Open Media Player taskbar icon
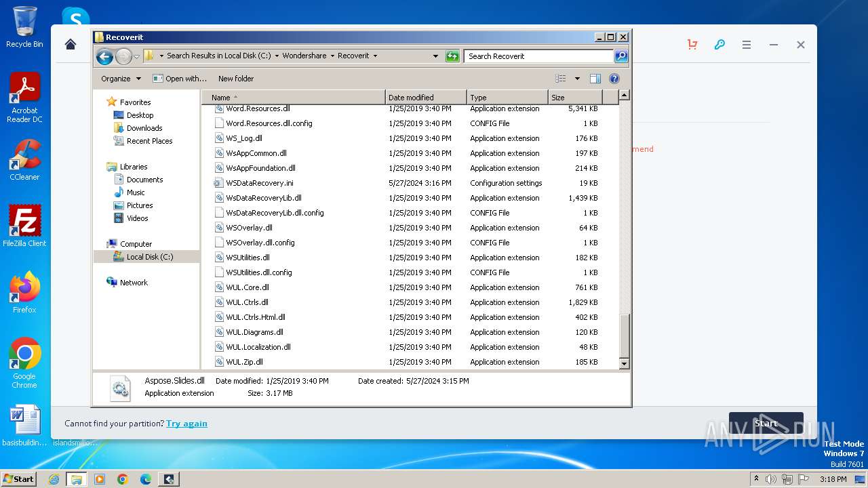Image resolution: width=868 pixels, height=488 pixels. (100, 479)
